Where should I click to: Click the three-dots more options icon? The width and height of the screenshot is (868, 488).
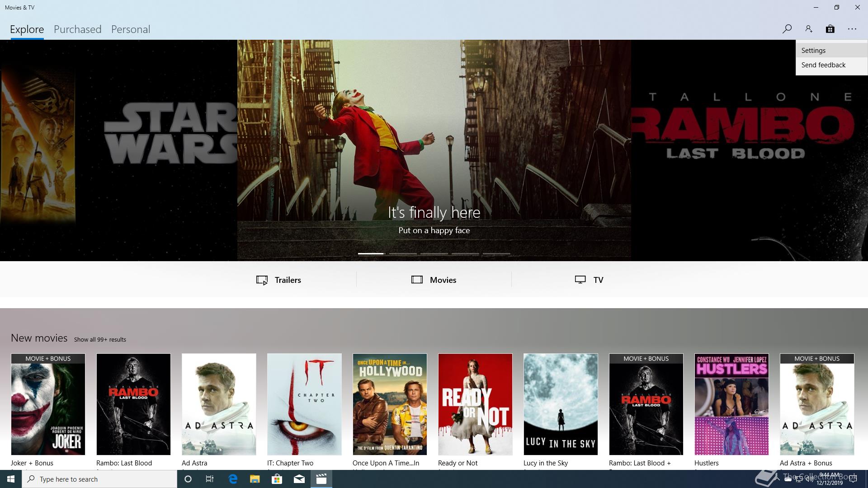point(852,29)
